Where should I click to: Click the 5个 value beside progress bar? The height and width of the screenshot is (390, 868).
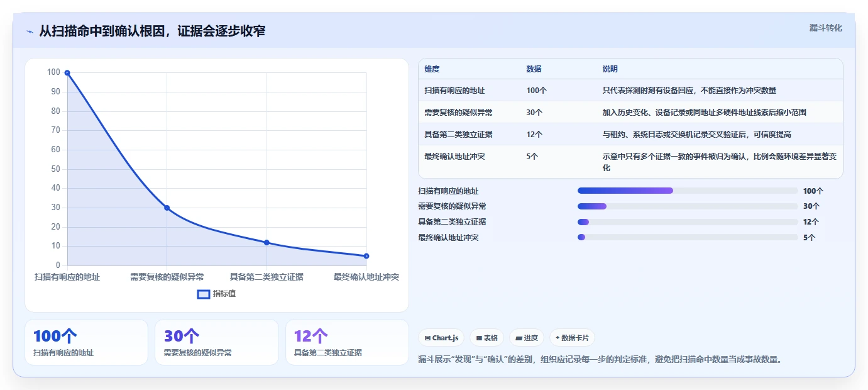pos(809,237)
